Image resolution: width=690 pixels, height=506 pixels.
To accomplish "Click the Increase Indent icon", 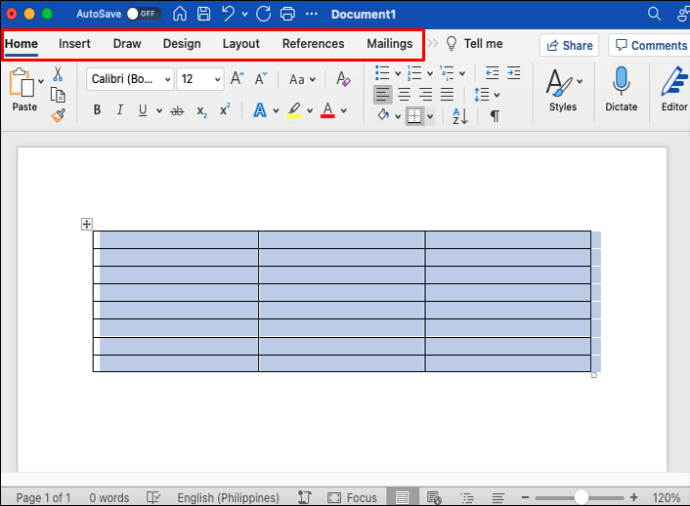I will point(514,73).
